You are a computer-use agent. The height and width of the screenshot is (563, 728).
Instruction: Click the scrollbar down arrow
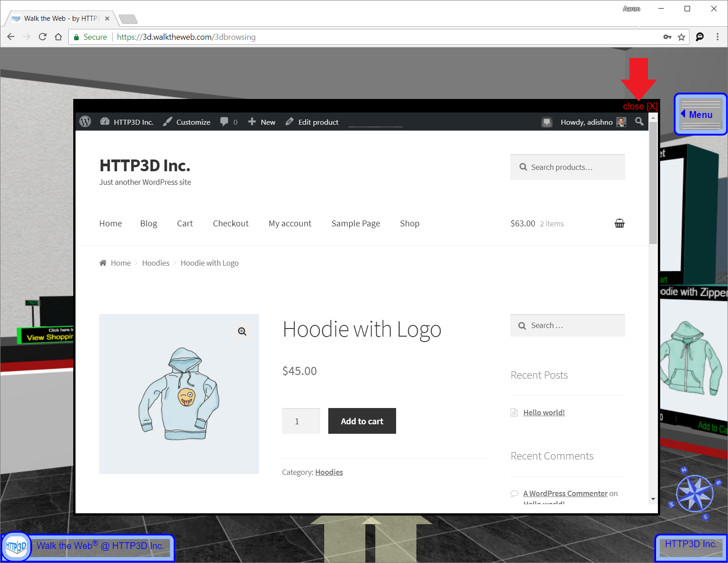[653, 499]
